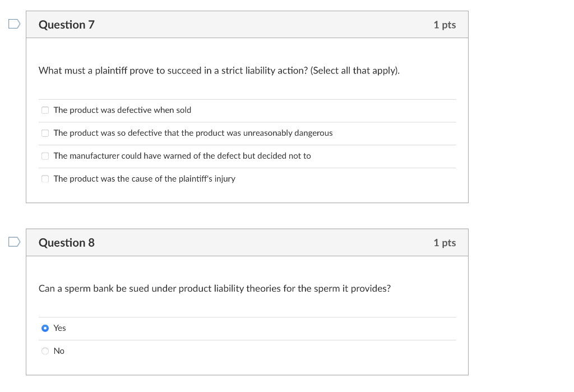Viewport: 574px width, 392px height.
Task: Select the No radio button
Action: (x=45, y=351)
